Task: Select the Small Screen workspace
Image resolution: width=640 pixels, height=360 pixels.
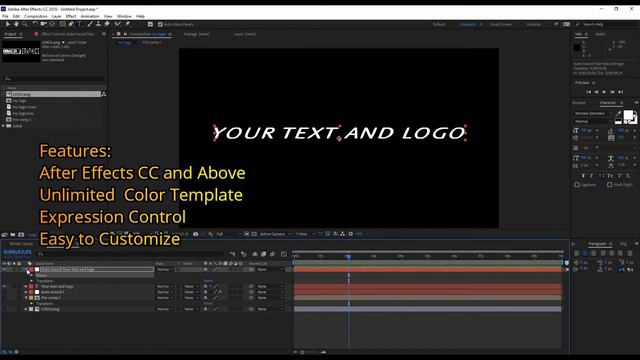Action: pos(501,24)
